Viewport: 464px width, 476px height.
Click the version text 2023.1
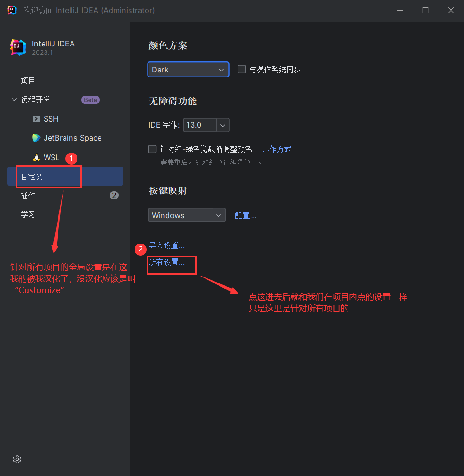pyautogui.click(x=42, y=52)
